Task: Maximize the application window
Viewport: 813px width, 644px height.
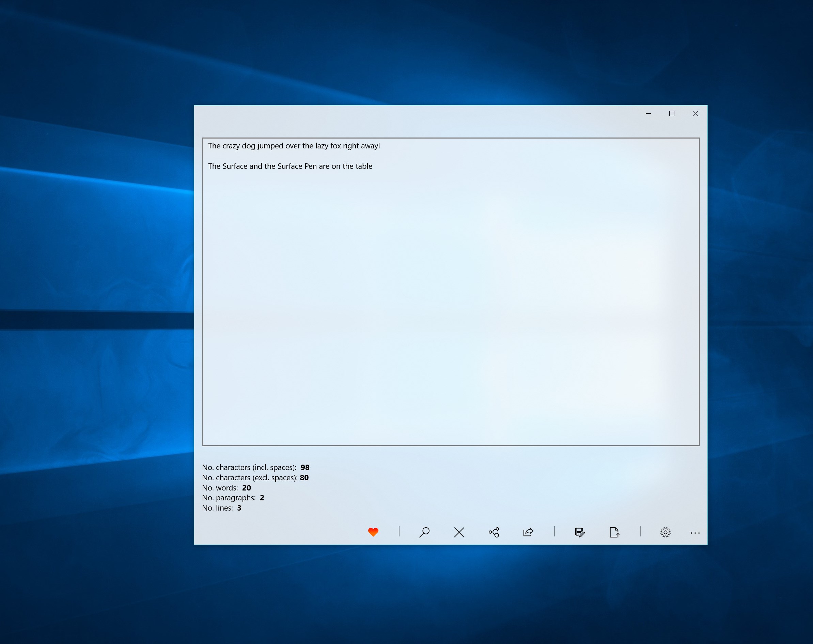Action: point(672,113)
